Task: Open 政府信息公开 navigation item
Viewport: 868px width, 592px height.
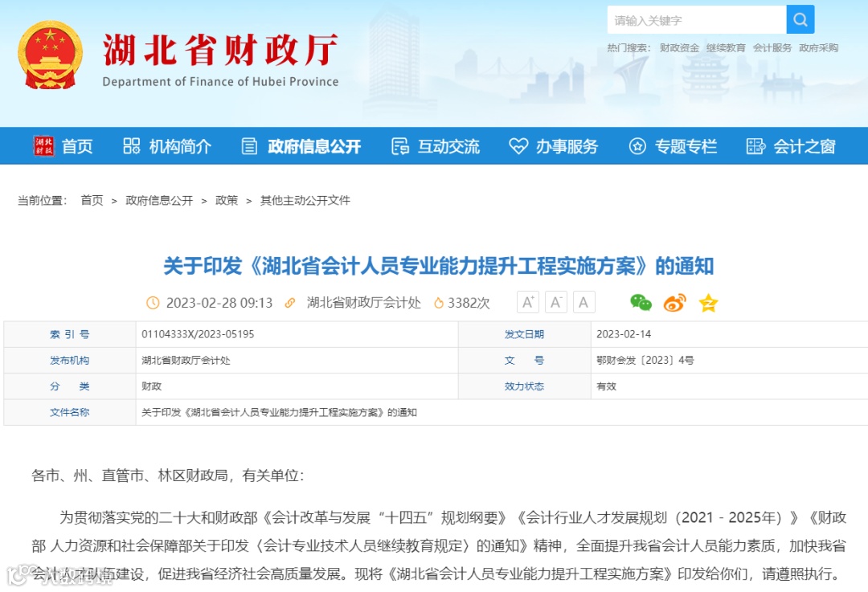Action: [314, 146]
